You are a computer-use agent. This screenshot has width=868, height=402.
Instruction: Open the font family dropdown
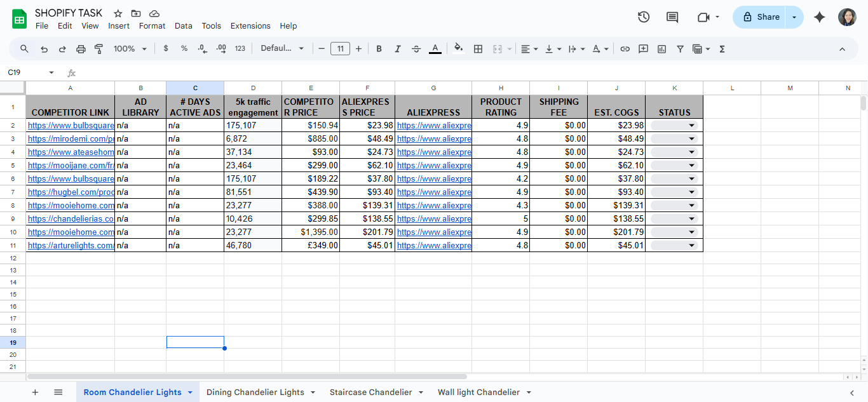(x=282, y=49)
